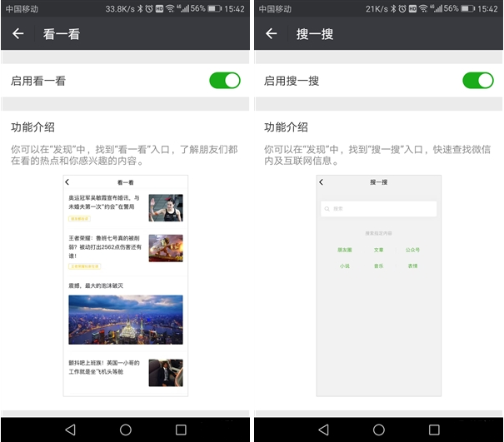The width and height of the screenshot is (504, 442).
Task: Open airplane cabin thumbnail of 上班族 article
Action: [x=166, y=373]
